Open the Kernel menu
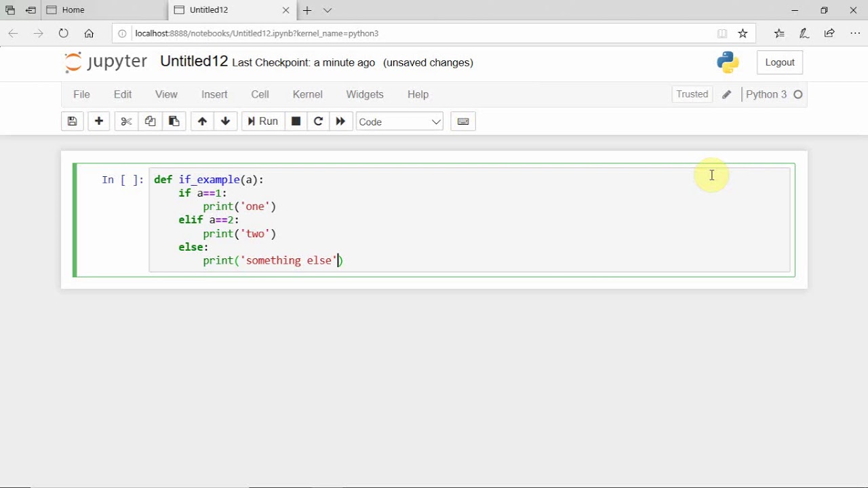Image resolution: width=868 pixels, height=488 pixels. click(307, 94)
